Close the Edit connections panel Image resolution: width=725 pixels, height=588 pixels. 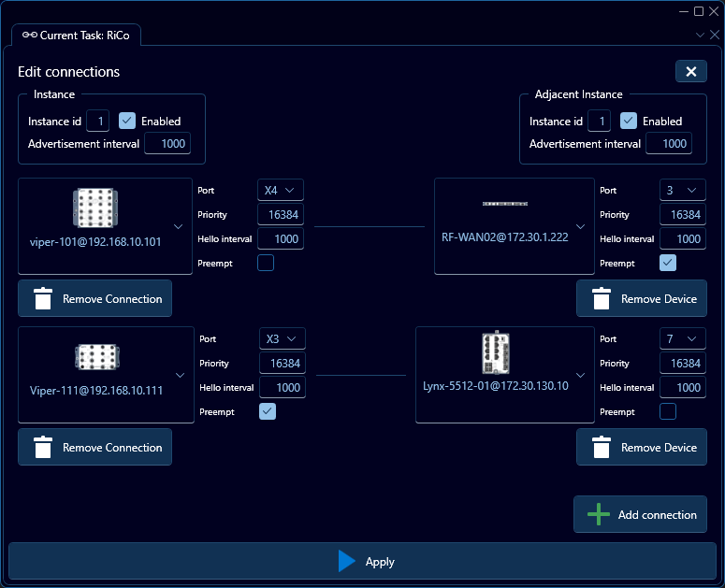coord(690,71)
